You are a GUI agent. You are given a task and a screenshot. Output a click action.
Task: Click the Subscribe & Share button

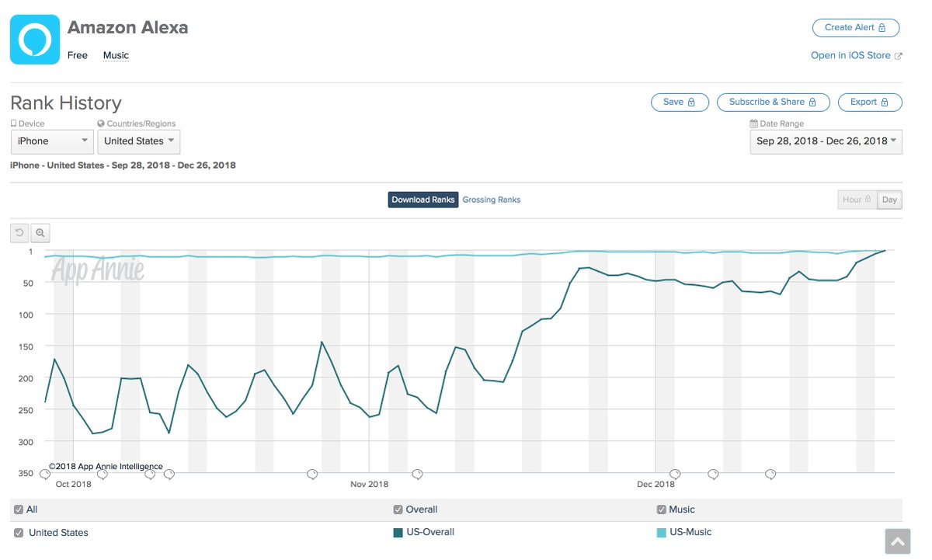coord(774,102)
